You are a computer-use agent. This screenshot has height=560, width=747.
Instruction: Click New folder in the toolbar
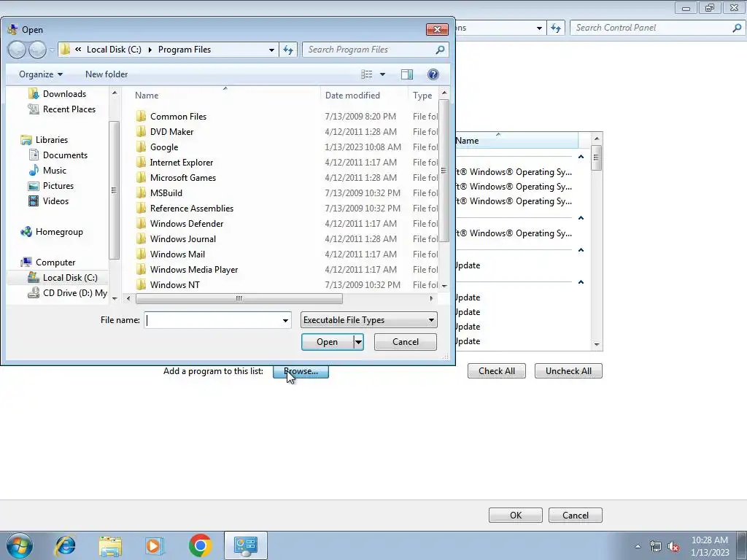pyautogui.click(x=107, y=74)
